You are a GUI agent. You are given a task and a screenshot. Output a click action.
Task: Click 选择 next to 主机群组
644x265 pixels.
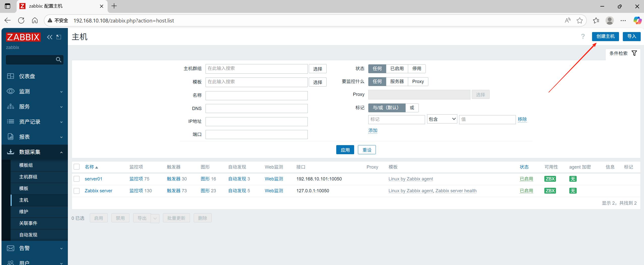pyautogui.click(x=318, y=69)
